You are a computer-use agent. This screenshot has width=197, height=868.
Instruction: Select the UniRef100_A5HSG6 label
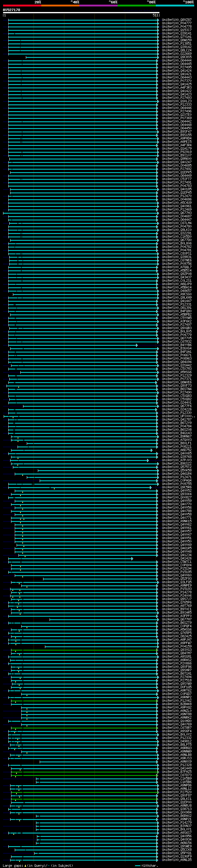177,372
